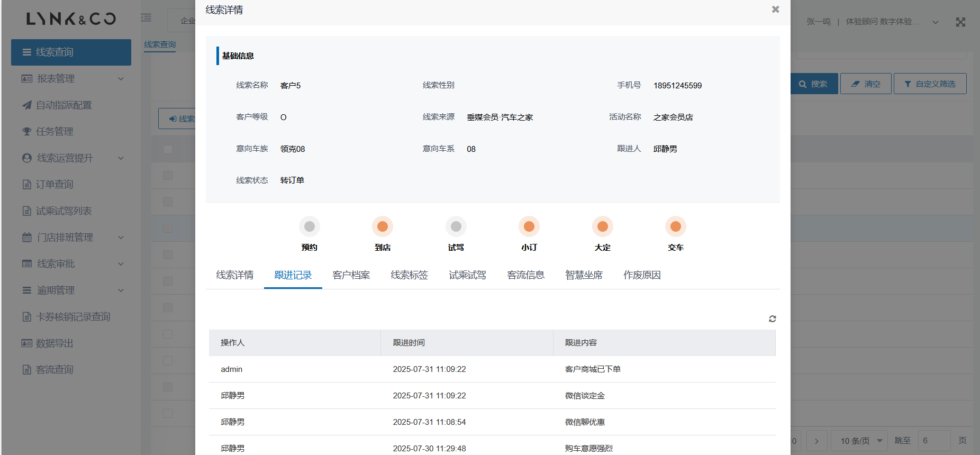Click the 跟进时间 column header
Viewport: 980px width, 455px height.
pos(467,343)
